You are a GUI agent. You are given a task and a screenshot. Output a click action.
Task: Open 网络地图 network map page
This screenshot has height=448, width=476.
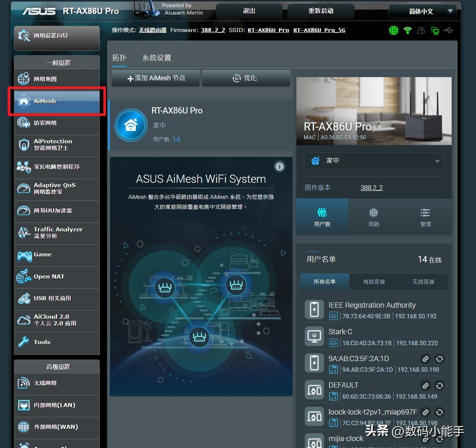57,79
